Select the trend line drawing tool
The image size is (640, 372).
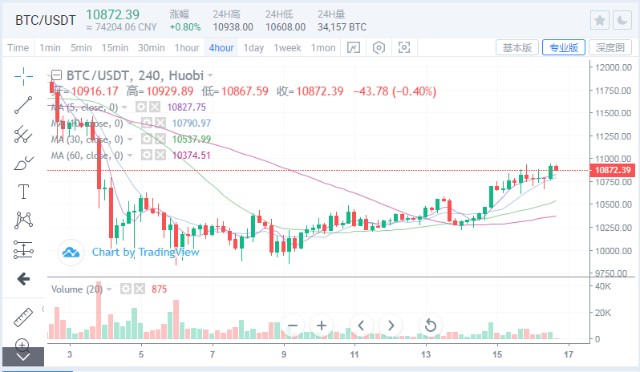23,105
